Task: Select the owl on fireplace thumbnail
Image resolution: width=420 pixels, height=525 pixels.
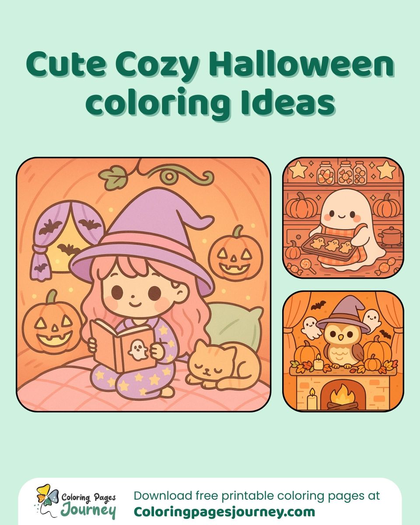Action: 343,351
